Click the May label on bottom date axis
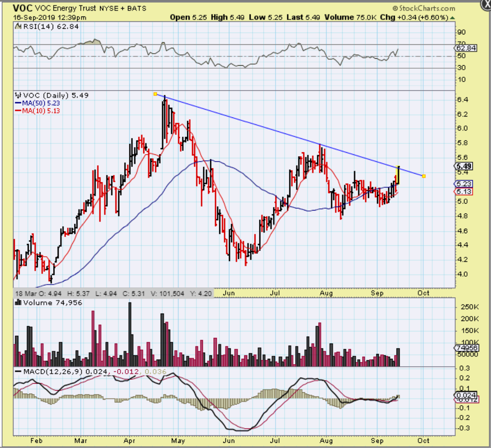 178,441
